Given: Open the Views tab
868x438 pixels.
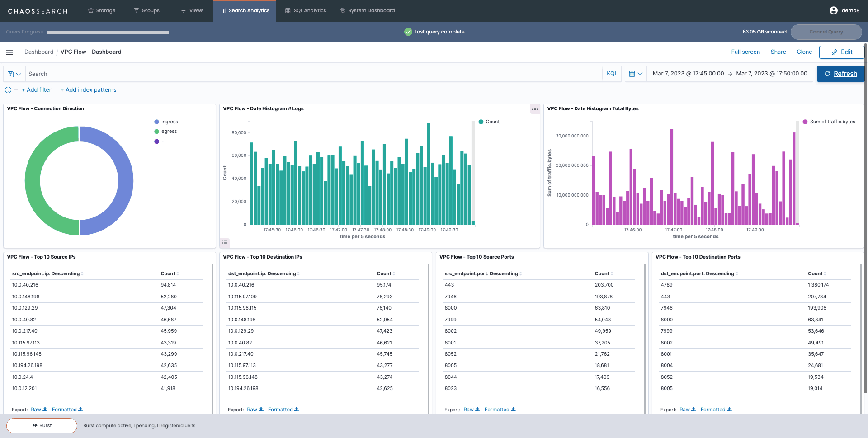Looking at the screenshot, I should [192, 11].
